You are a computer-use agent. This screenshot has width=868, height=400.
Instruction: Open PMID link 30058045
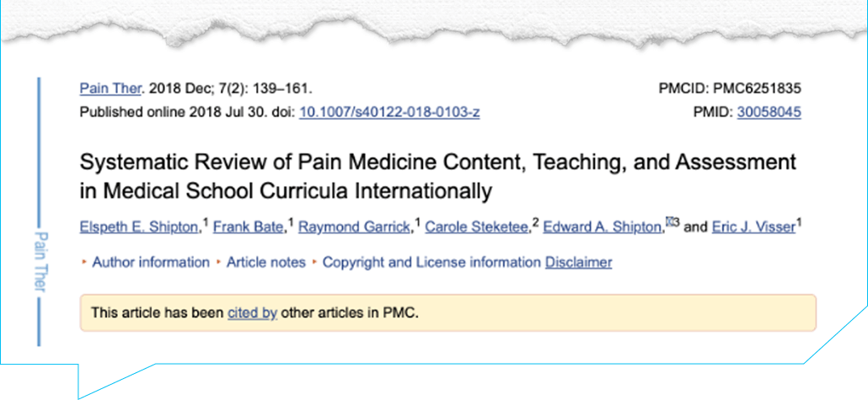(769, 112)
